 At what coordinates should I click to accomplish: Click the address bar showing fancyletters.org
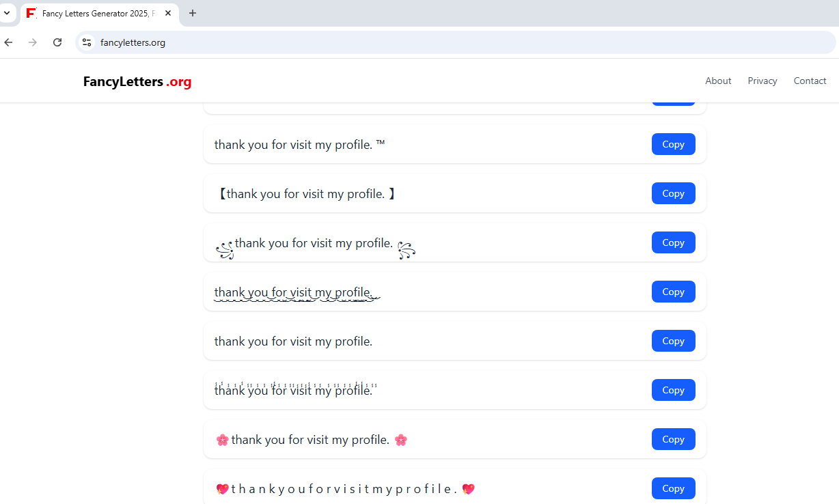(410, 42)
